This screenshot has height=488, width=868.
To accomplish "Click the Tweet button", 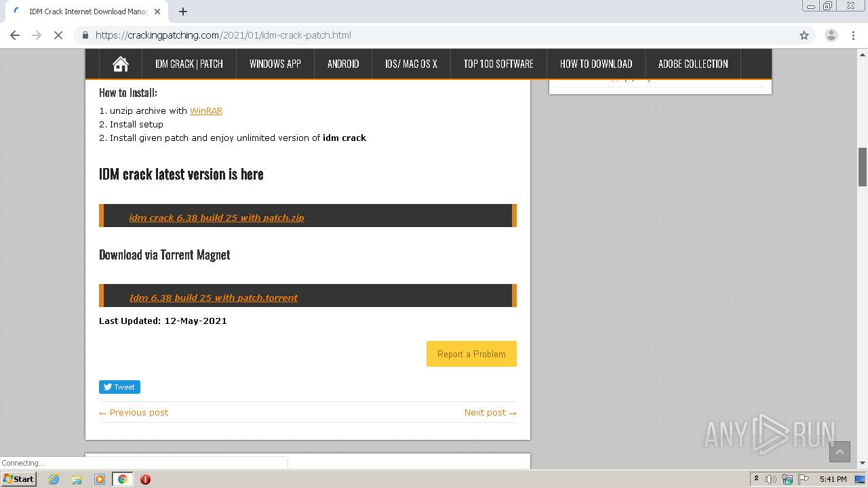I will pos(119,387).
